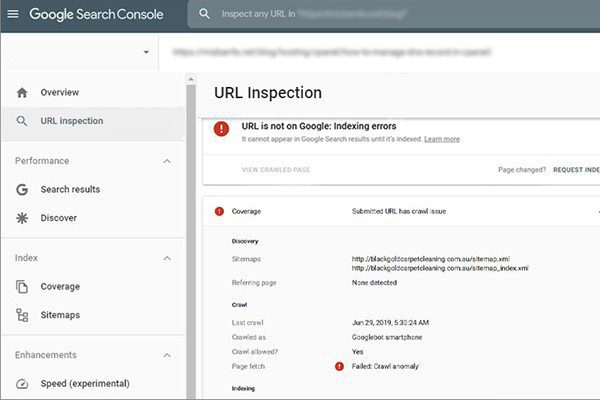Click the Google G icon beside Search results
Image resolution: width=600 pixels, height=400 pixels.
click(22, 189)
